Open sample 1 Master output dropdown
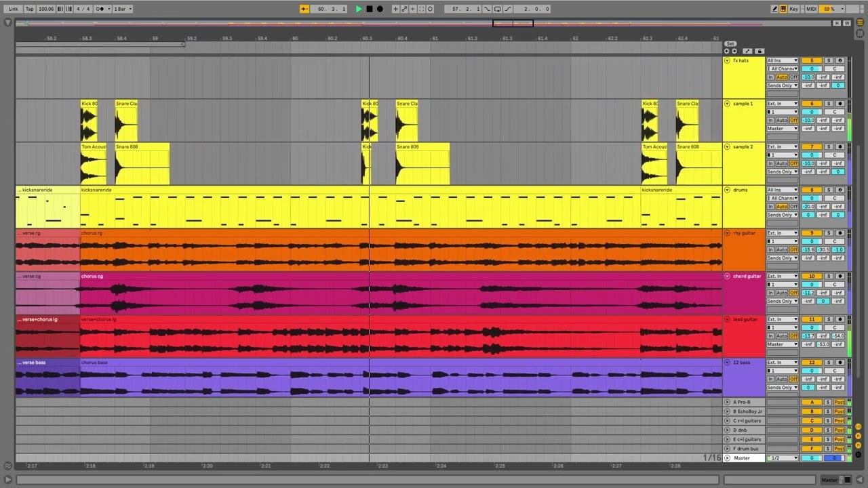Image resolution: width=868 pixels, height=488 pixels. 783,129
